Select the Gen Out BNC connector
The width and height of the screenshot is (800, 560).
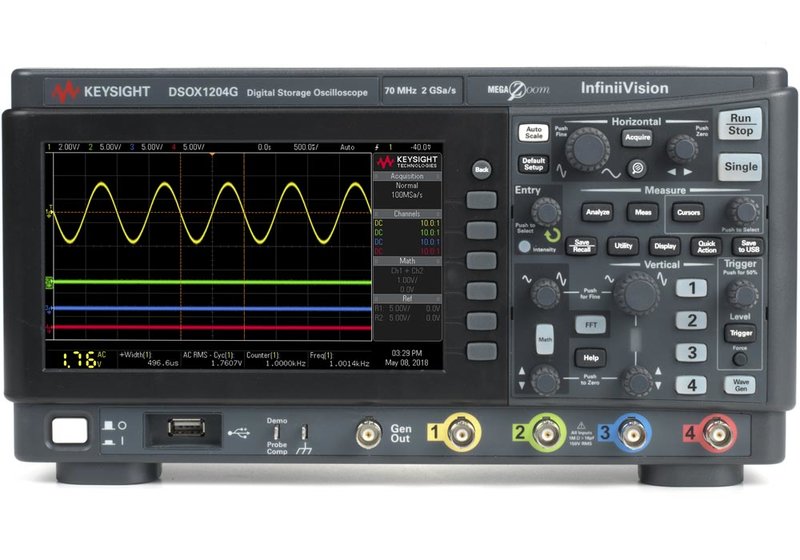(368, 433)
